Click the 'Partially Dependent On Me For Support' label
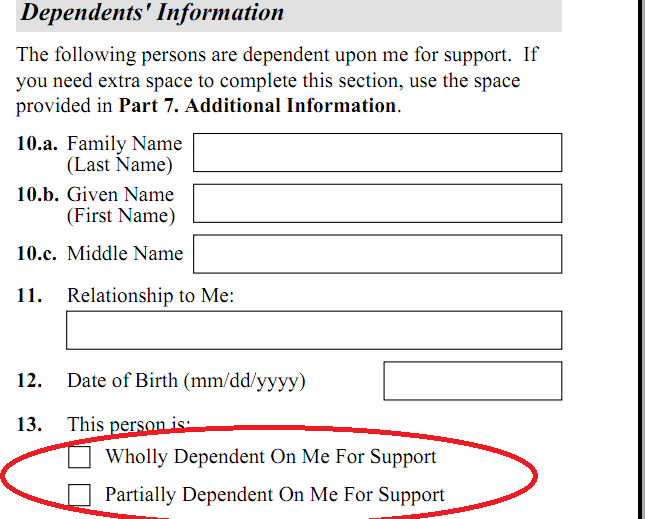The width and height of the screenshot is (645, 519). coord(275,494)
